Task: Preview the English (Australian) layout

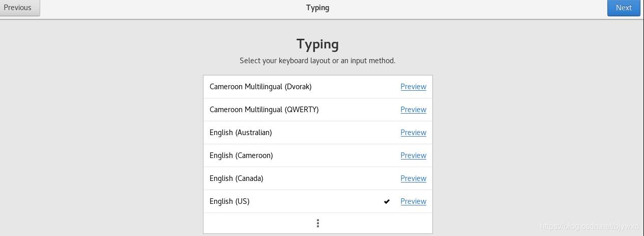Action: point(413,133)
